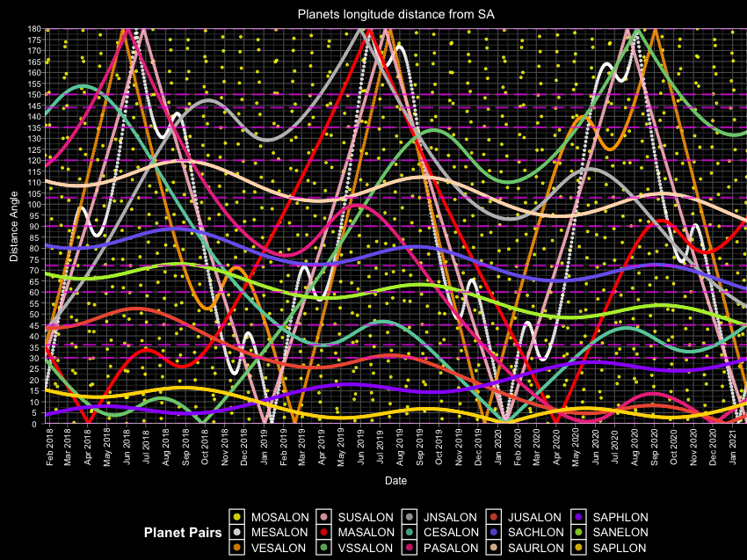Click the white MESALON legend marker

pyautogui.click(x=236, y=532)
